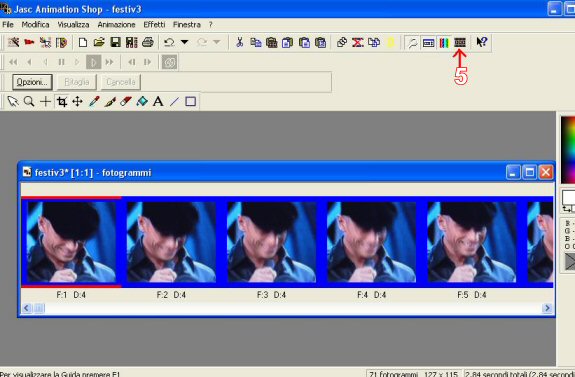Select the Text tool icon
The height and width of the screenshot is (377, 575).
158,102
